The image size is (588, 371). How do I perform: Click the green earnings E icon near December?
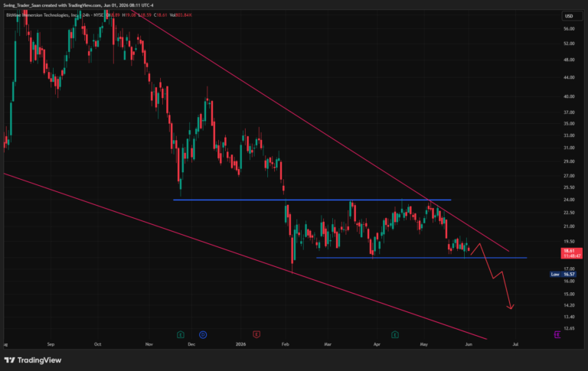tap(181, 334)
